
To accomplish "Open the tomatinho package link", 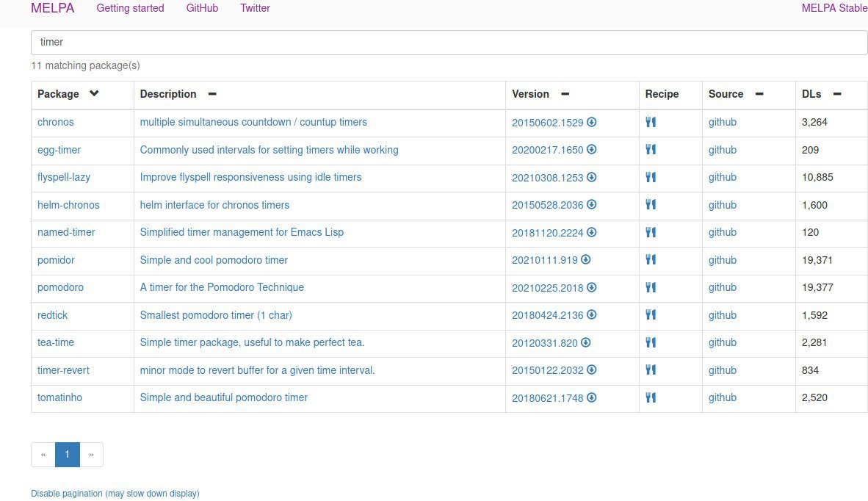I will [59, 397].
